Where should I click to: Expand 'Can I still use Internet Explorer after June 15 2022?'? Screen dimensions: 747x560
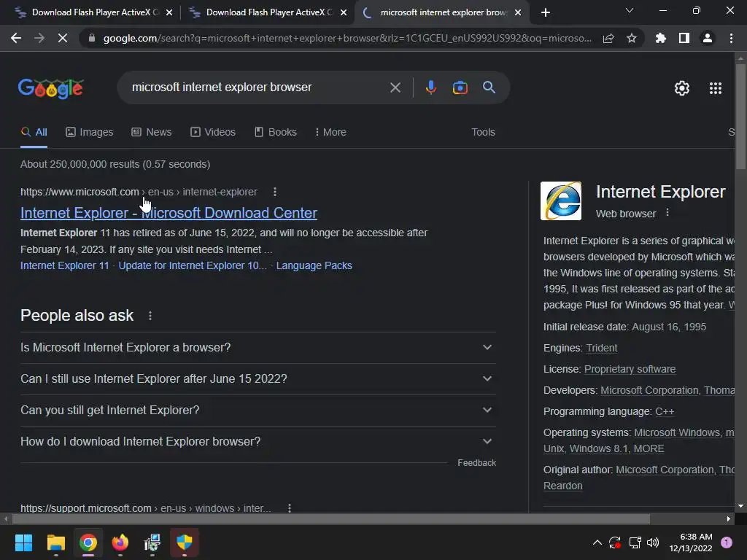pos(258,379)
